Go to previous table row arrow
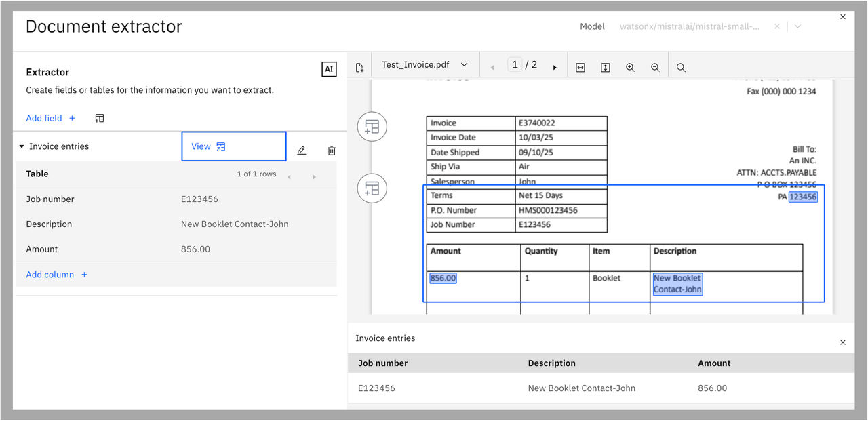868x421 pixels. click(x=289, y=177)
